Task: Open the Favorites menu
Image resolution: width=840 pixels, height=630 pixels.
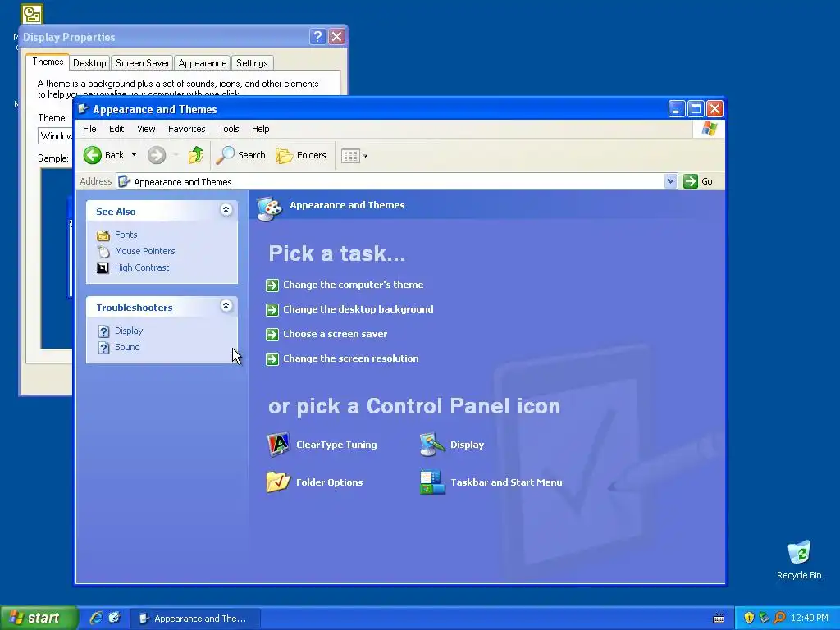Action: (186, 129)
